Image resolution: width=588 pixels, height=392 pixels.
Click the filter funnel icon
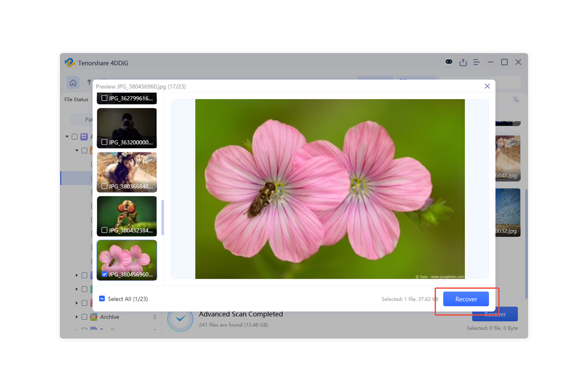[516, 99]
